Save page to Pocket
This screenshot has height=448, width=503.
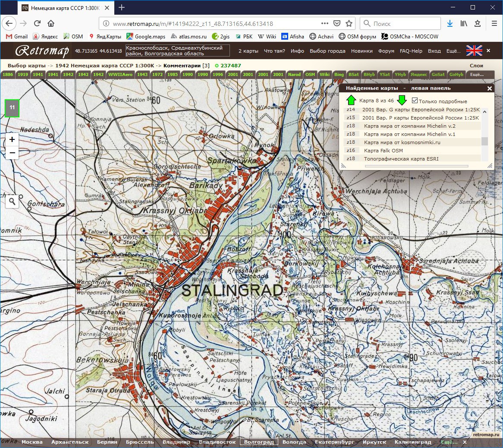(x=337, y=23)
